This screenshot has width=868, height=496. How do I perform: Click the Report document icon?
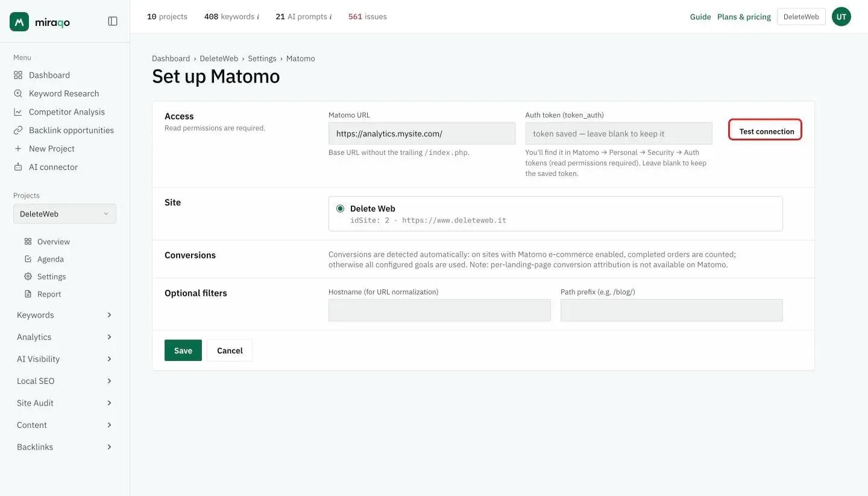tap(28, 294)
